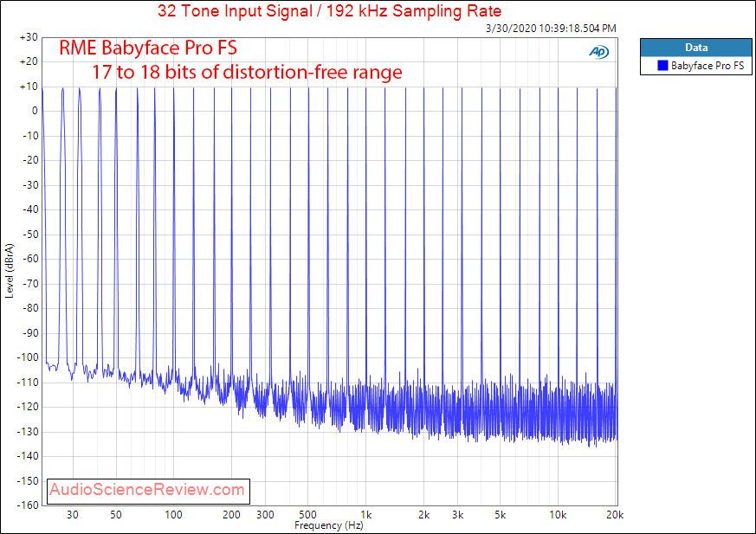
Task: Click the -80 tick label on the level axis
Action: click(x=30, y=308)
